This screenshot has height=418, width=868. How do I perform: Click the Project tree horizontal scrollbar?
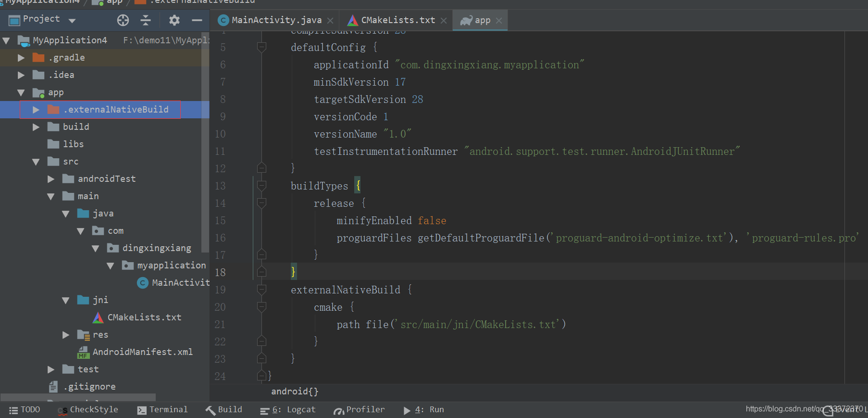[78, 397]
